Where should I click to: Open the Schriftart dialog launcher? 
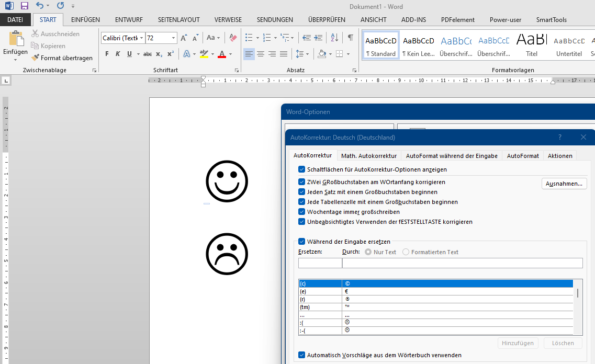[237, 70]
